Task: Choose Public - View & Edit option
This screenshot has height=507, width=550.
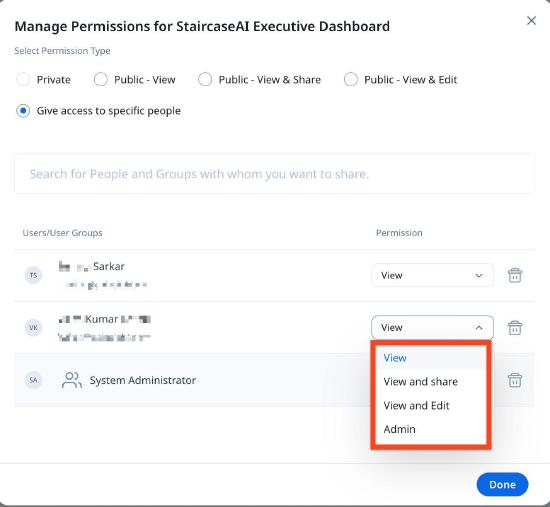Action: point(351,80)
